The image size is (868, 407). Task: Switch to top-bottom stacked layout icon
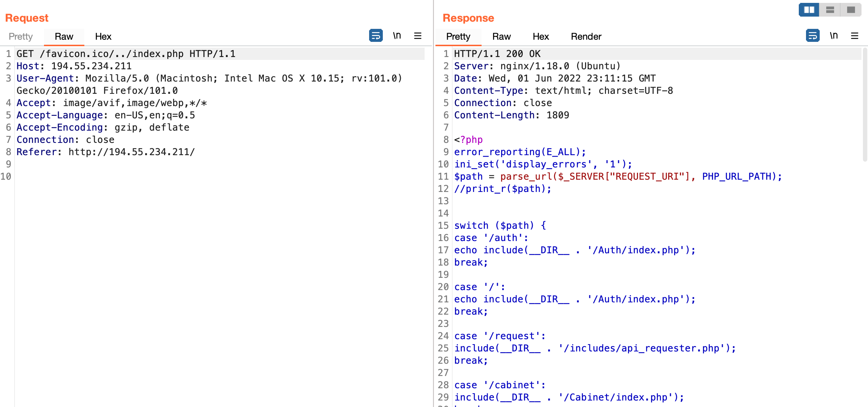[x=830, y=10]
